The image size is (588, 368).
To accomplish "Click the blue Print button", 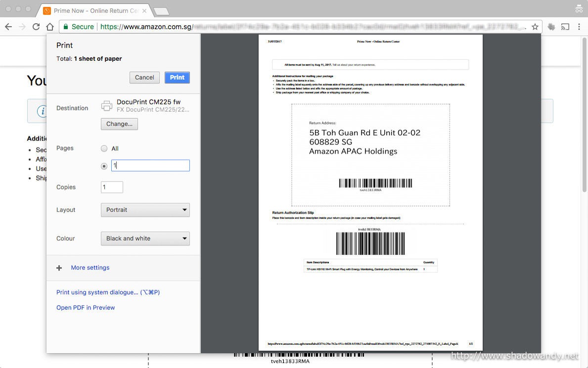I will pos(177,77).
